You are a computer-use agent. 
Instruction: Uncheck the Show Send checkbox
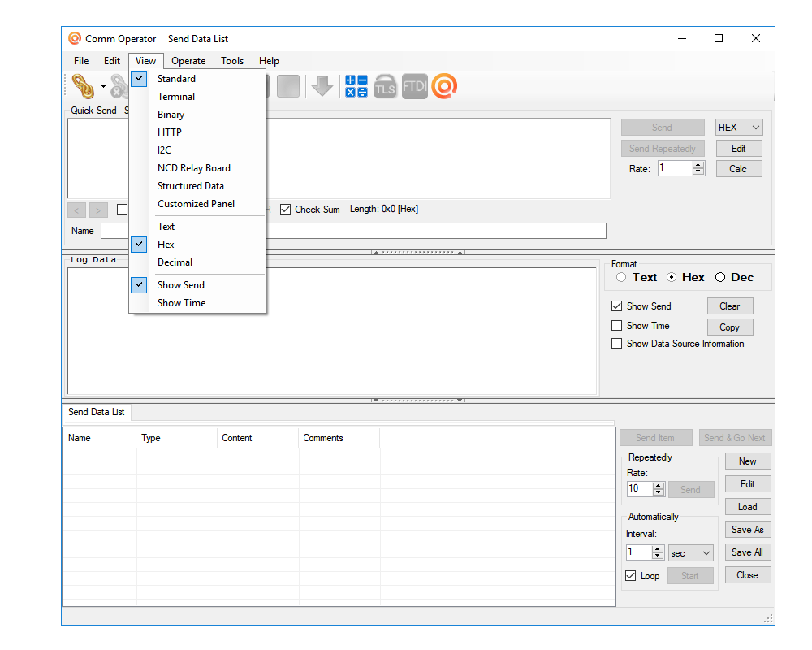click(x=616, y=306)
